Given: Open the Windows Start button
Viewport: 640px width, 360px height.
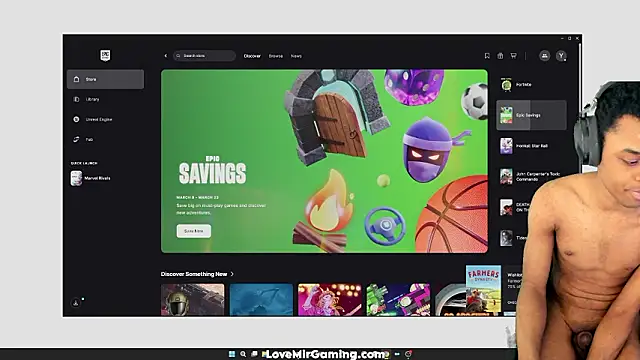Looking at the screenshot, I should tap(232, 354).
